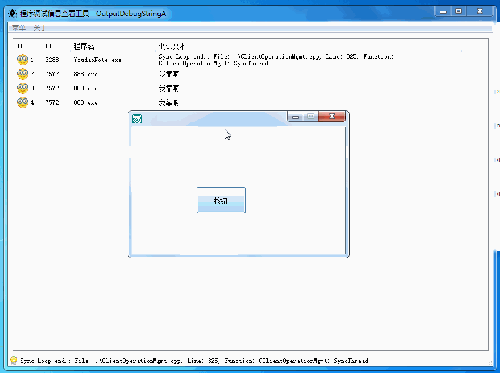Viewport: 500px width, 373px height.
Task: Close the small dialog with the red X
Action: click(332, 116)
